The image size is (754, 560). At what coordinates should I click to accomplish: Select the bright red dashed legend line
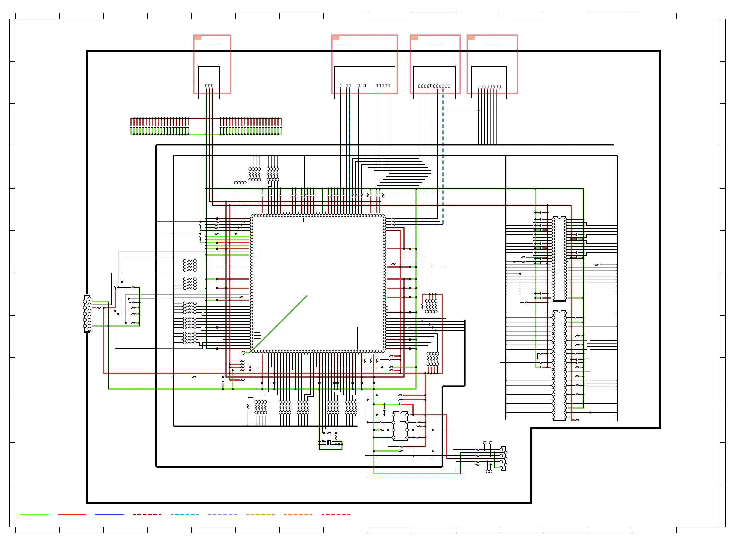[x=335, y=514]
